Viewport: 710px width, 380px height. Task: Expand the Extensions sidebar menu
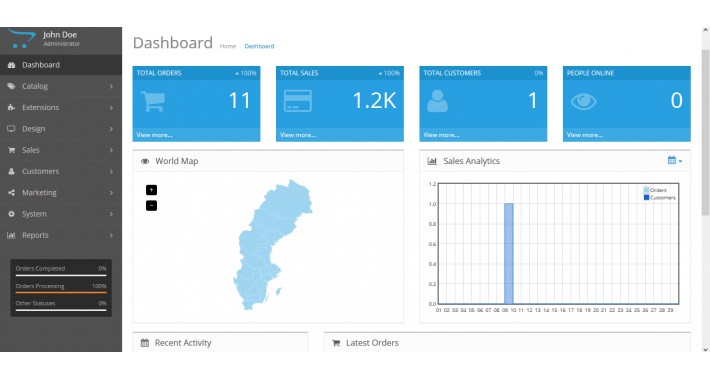pos(61,107)
